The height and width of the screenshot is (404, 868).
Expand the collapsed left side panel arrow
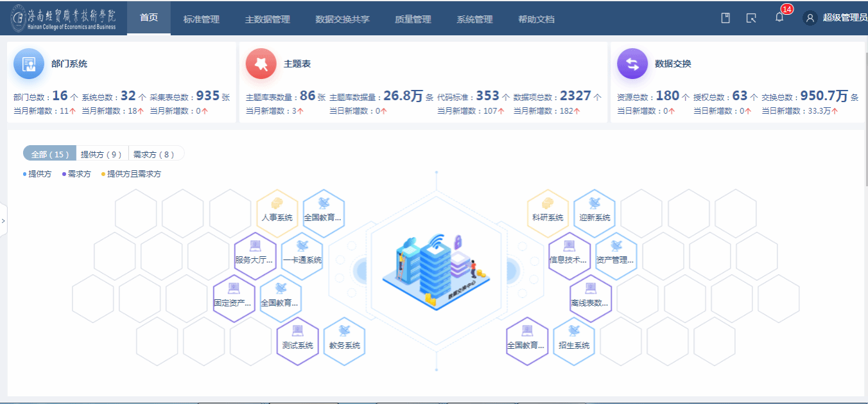pos(3,220)
